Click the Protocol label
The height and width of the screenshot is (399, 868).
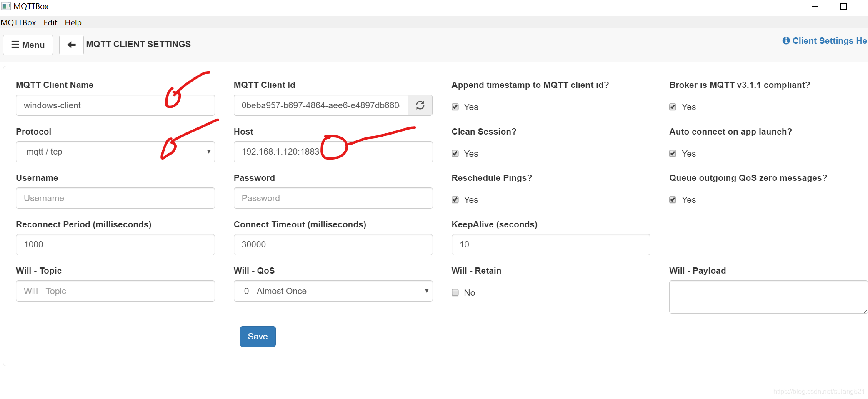click(33, 132)
